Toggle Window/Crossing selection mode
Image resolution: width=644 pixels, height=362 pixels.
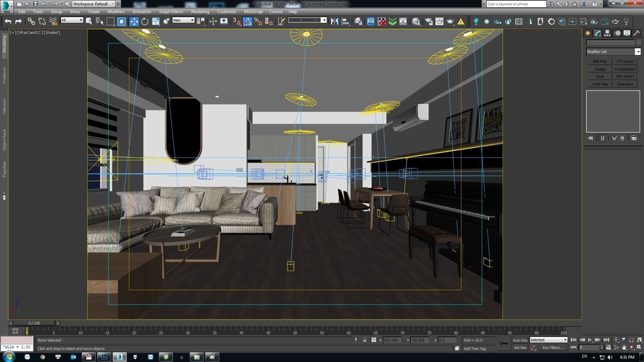121,21
